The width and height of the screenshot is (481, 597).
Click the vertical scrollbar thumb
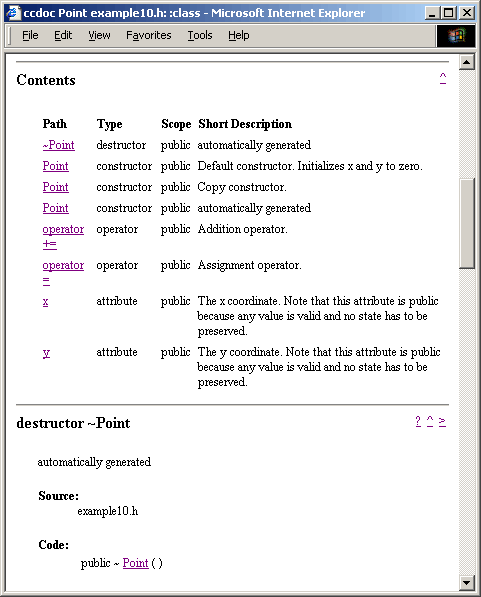(467, 223)
